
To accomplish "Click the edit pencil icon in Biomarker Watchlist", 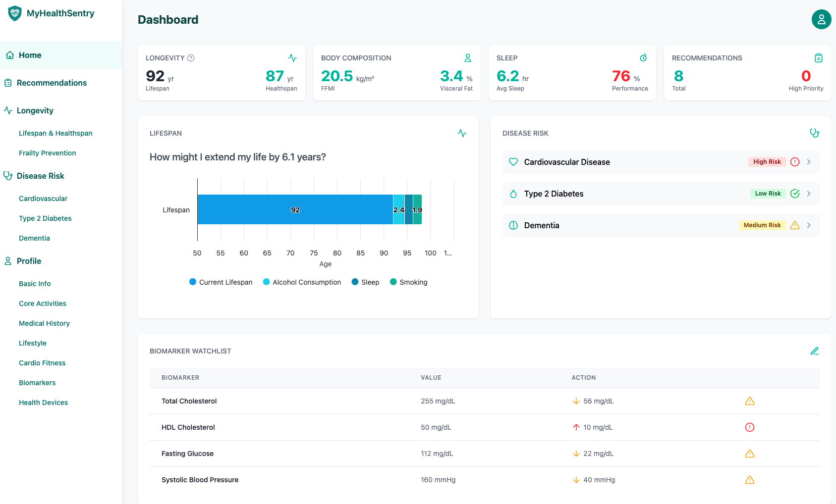I will [x=814, y=351].
